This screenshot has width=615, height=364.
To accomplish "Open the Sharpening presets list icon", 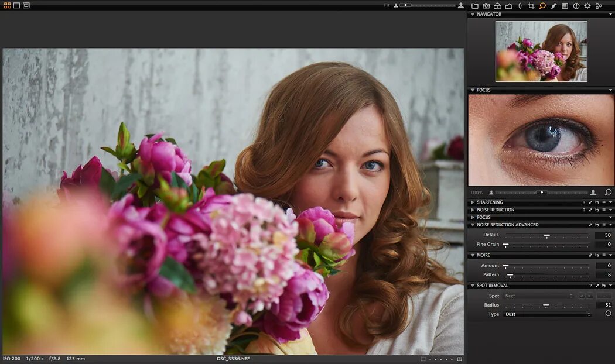I will (x=604, y=202).
